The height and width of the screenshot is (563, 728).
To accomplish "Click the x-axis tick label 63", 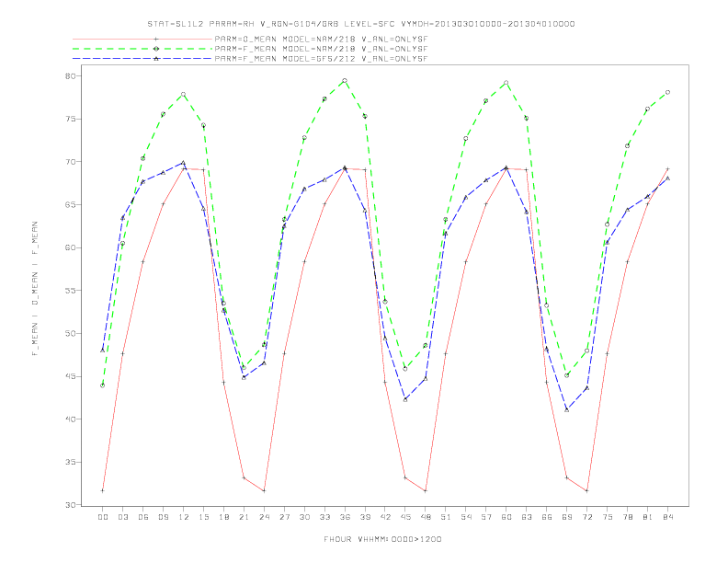I will [x=527, y=517].
